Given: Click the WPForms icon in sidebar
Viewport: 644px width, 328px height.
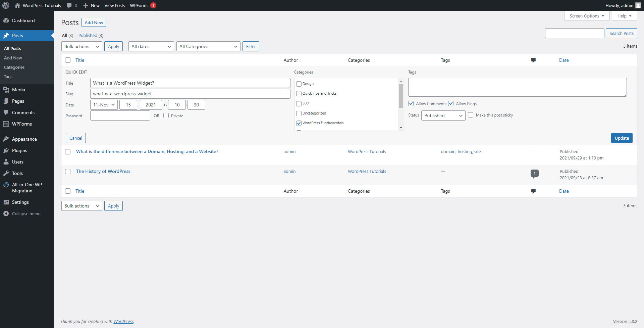Looking at the screenshot, I should pyautogui.click(x=6, y=124).
